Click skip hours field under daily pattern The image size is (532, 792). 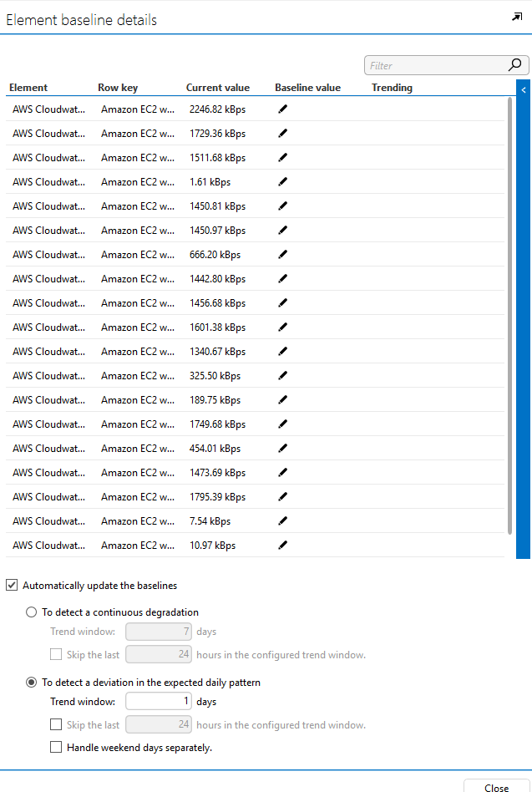159,725
